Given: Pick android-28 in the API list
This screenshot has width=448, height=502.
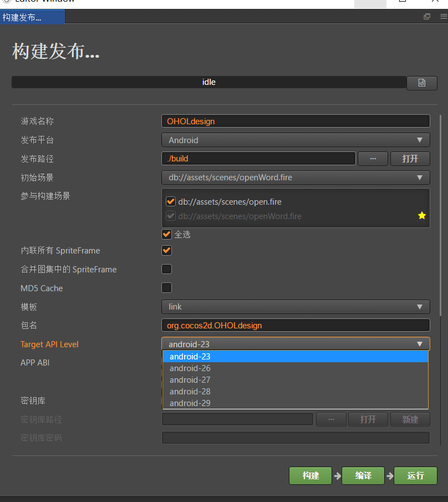Looking at the screenshot, I should tap(296, 391).
